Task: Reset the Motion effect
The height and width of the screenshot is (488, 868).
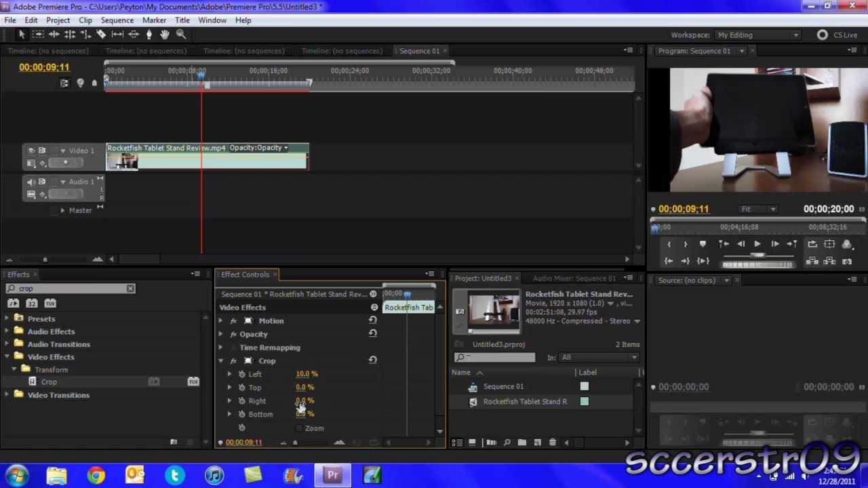Action: pyautogui.click(x=372, y=321)
